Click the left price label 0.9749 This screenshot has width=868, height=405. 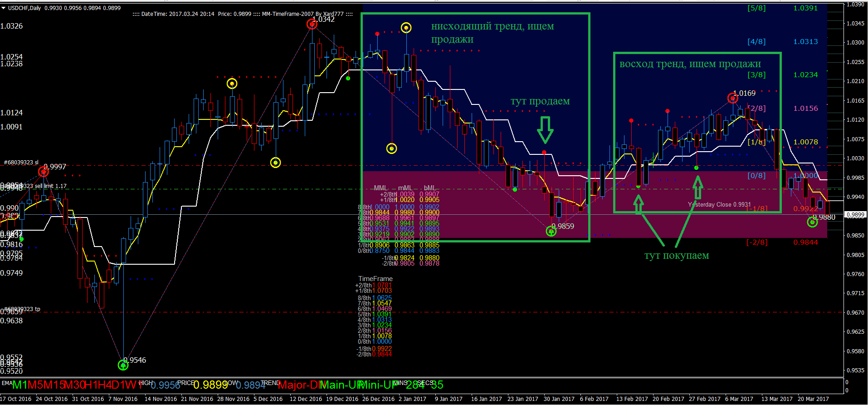click(11, 273)
